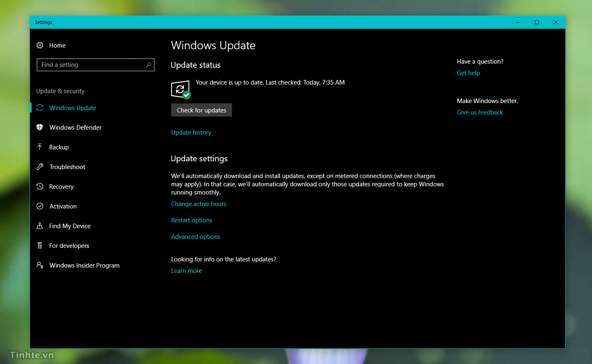The image size is (592, 364).
Task: Open Restart options link
Action: [192, 220]
